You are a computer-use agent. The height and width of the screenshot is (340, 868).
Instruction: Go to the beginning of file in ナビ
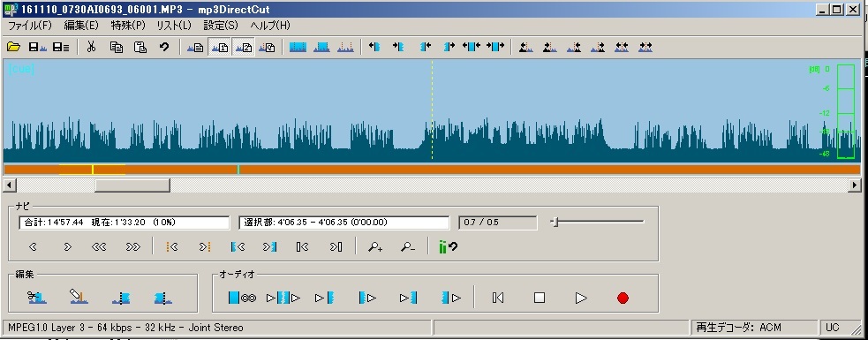coord(302,247)
